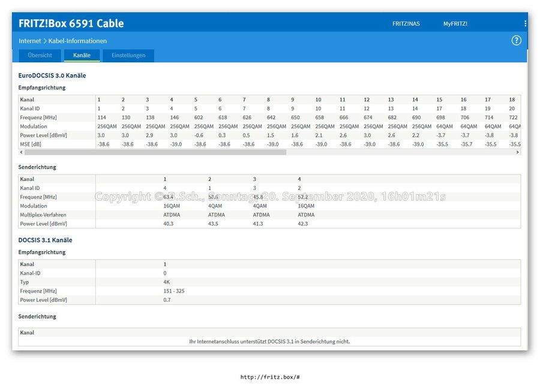Open the Einstellungen tab

coord(128,55)
